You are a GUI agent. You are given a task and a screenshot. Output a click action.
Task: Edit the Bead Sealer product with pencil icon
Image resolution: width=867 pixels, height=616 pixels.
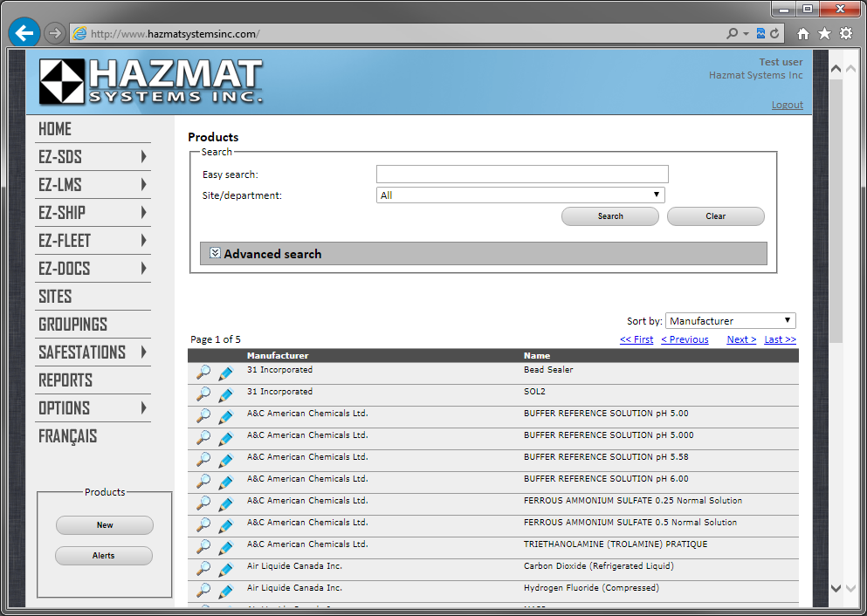click(x=225, y=373)
